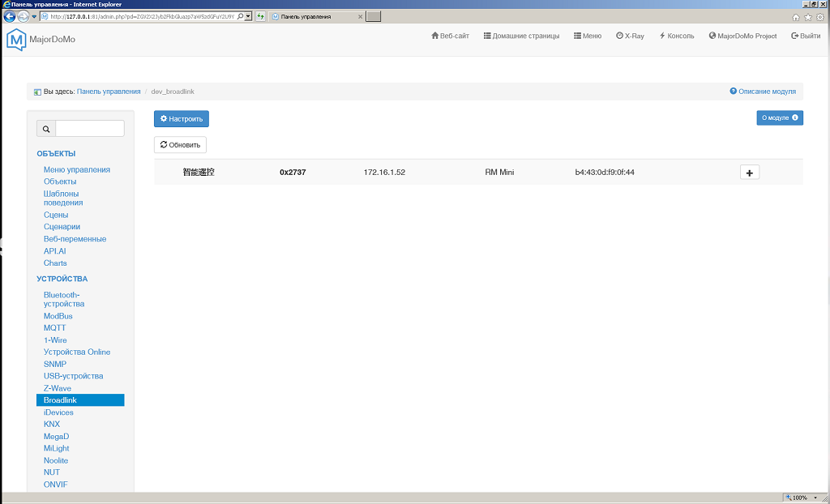Click IE back navigation arrow
This screenshot has width=830, height=504.
coord(10,16)
